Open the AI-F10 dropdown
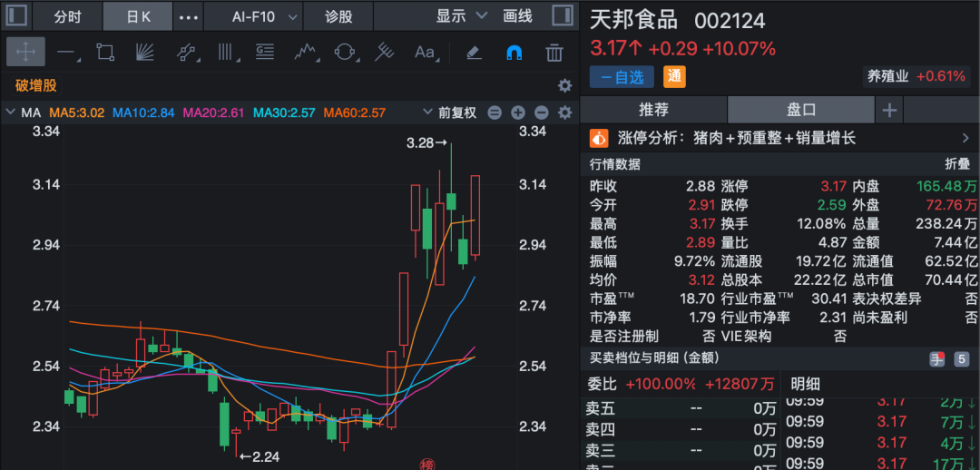 click(264, 16)
